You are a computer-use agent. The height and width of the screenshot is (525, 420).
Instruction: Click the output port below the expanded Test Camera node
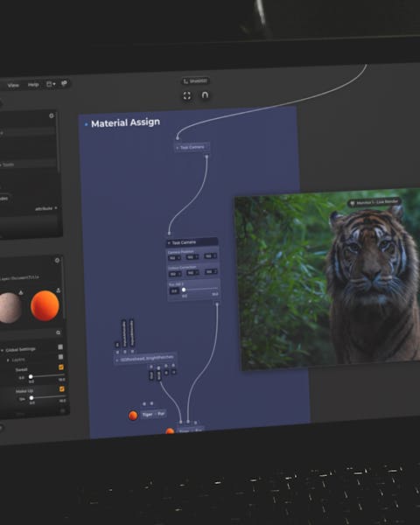point(217,304)
